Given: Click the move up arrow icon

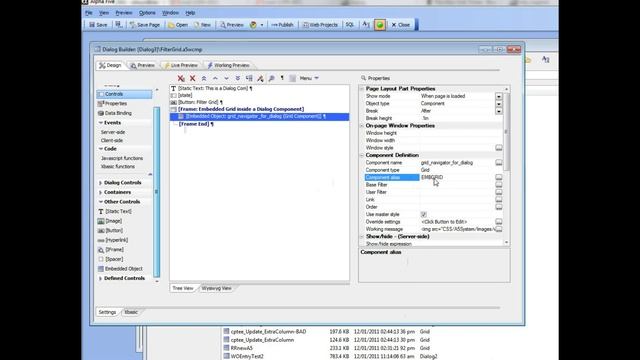Looking at the screenshot, I should tap(215, 78).
